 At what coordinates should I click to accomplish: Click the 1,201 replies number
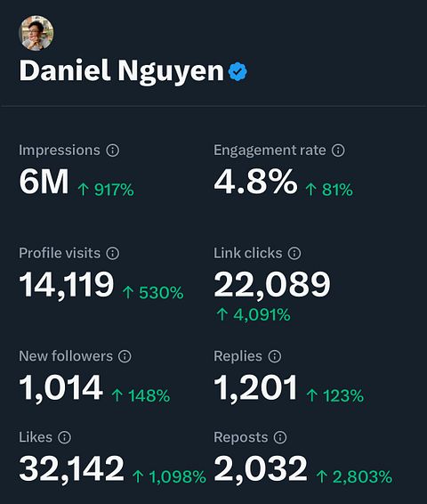click(255, 388)
